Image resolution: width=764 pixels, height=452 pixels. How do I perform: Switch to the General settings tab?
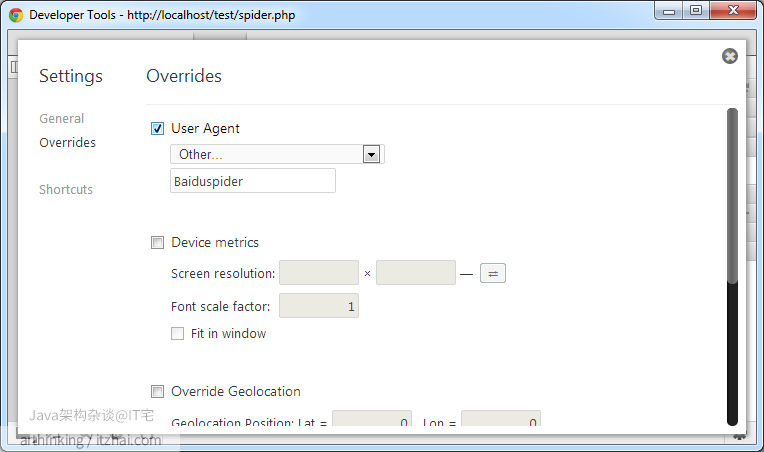61,119
